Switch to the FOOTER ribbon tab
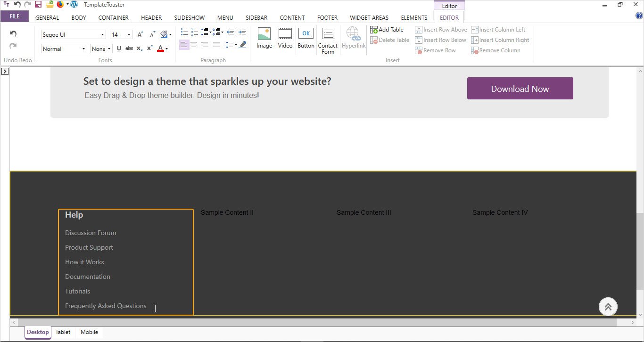The width and height of the screenshot is (644, 342). click(x=327, y=18)
